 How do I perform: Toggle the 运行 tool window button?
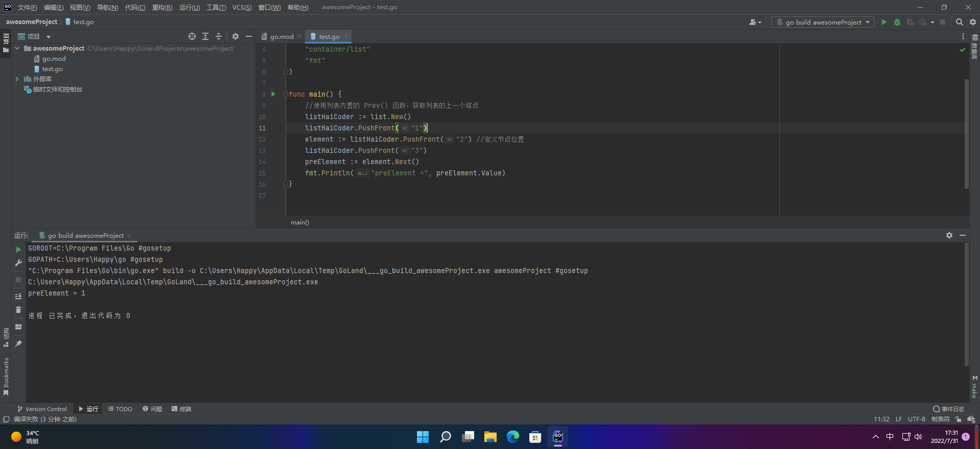tap(88, 409)
